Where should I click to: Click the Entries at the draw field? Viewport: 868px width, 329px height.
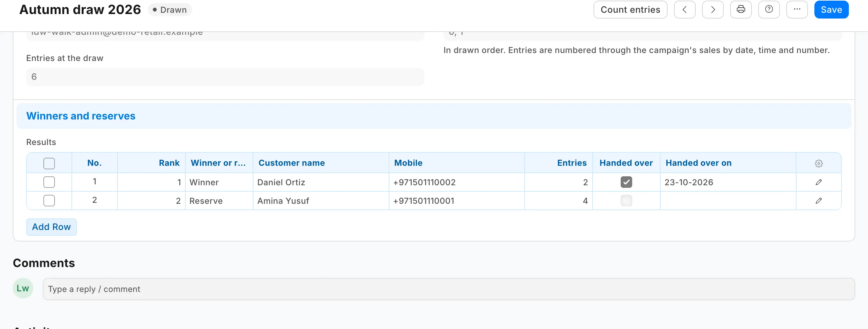225,77
